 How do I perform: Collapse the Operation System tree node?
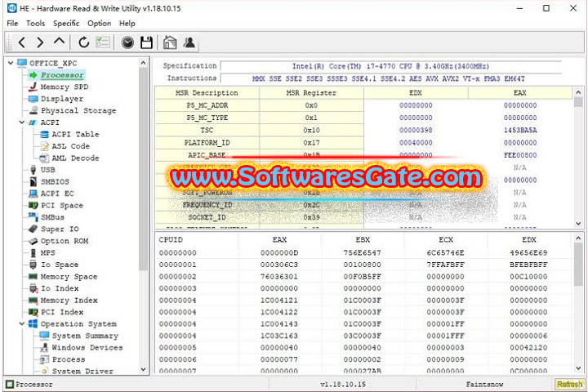pyautogui.click(x=22, y=323)
